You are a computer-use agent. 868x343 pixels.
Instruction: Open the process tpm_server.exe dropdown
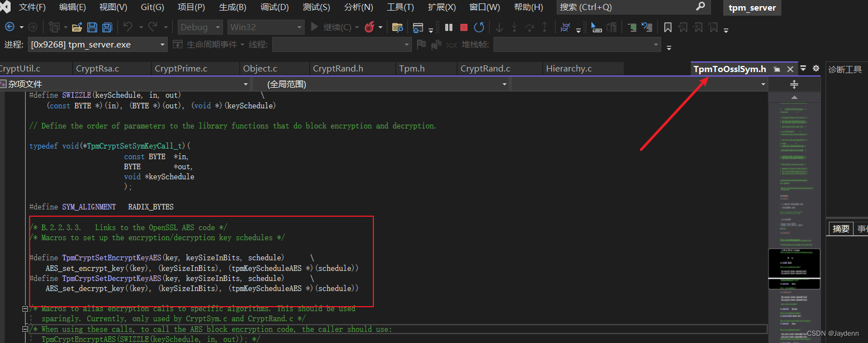pyautogui.click(x=98, y=45)
